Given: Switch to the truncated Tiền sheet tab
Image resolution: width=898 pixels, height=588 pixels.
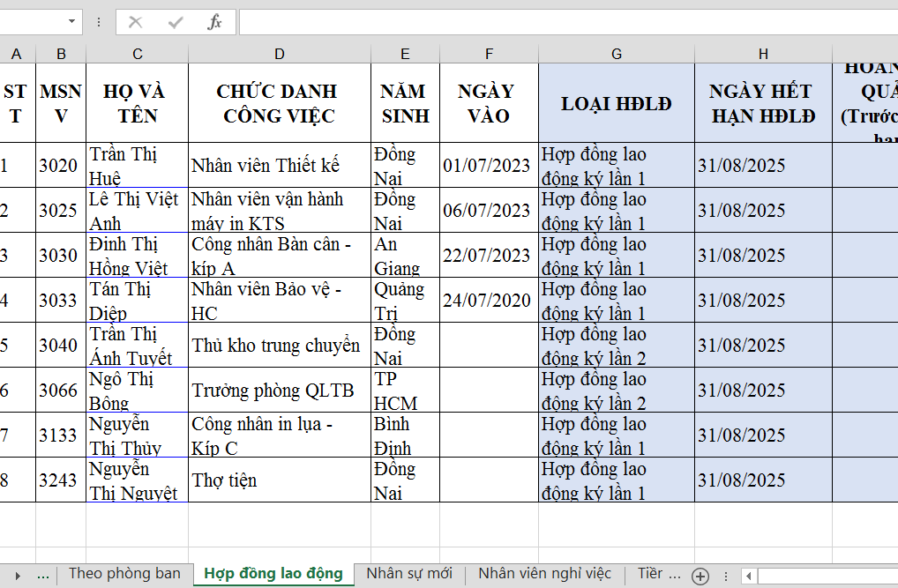Looking at the screenshot, I should coord(659,574).
